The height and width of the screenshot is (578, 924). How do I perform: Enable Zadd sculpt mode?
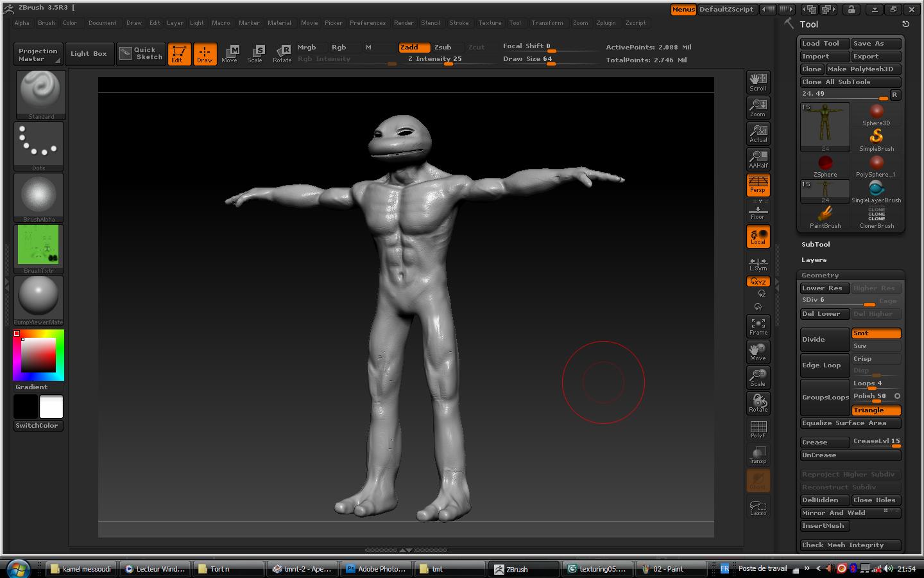point(414,48)
